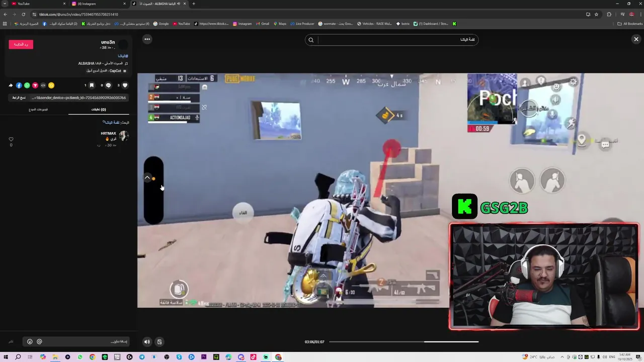
Task: Open TikTok app from the taskbar
Action: click(x=254, y=357)
